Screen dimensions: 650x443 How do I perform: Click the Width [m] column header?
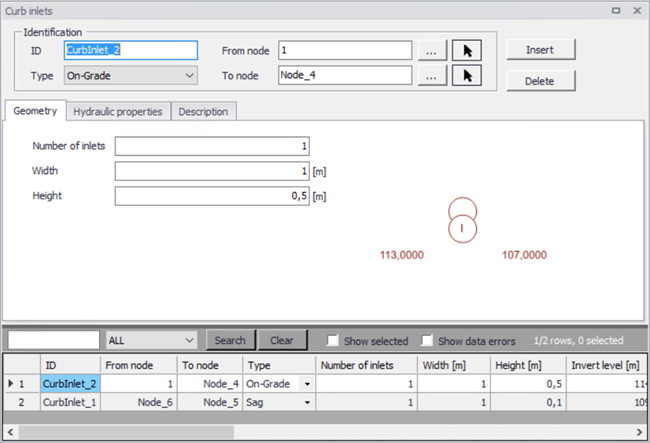454,365
